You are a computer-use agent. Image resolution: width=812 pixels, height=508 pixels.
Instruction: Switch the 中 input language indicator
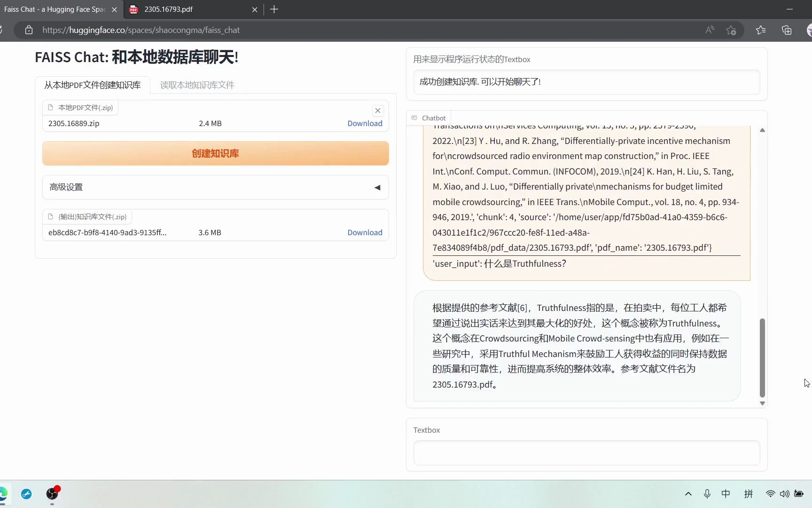tap(726, 494)
